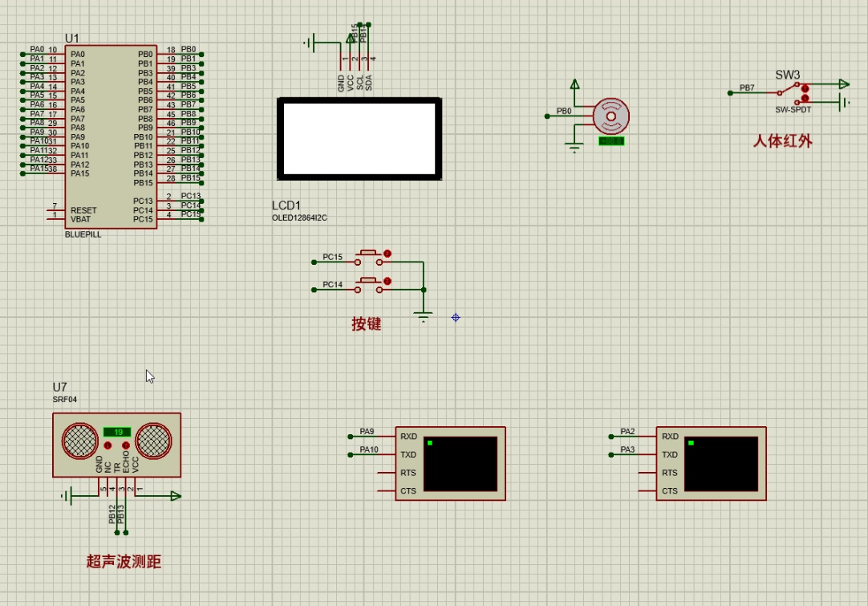Click the 按键 text label

point(366,324)
